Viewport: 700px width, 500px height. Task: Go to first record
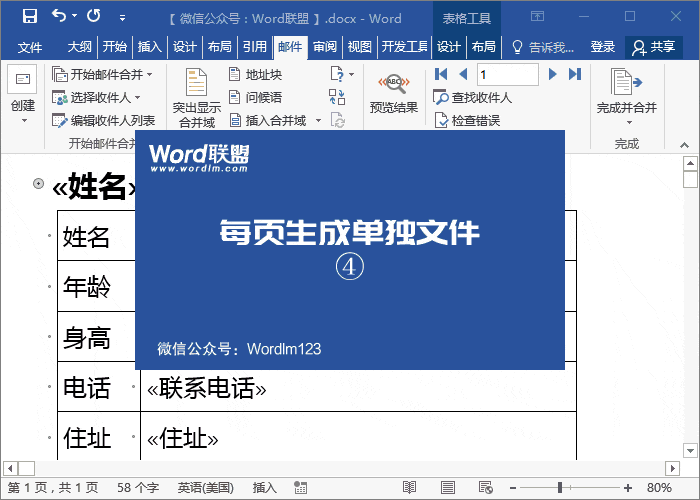(441, 74)
